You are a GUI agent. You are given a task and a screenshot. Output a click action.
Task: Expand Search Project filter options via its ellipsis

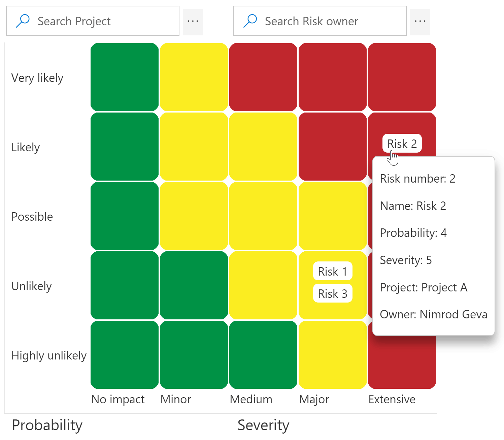(x=192, y=21)
